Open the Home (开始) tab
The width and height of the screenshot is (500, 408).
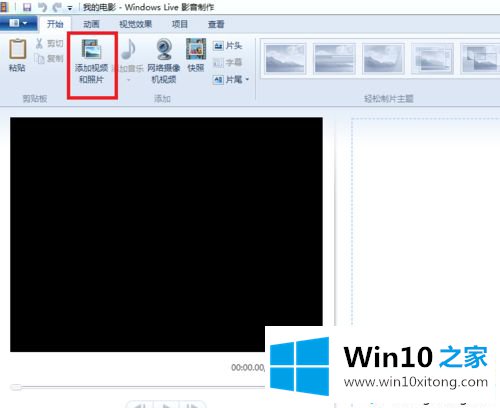pyautogui.click(x=55, y=24)
